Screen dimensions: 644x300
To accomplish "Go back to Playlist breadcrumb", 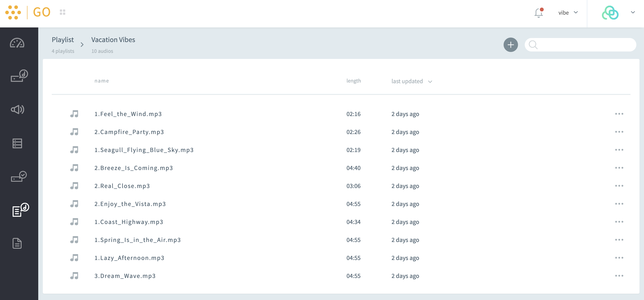I will coord(63,40).
